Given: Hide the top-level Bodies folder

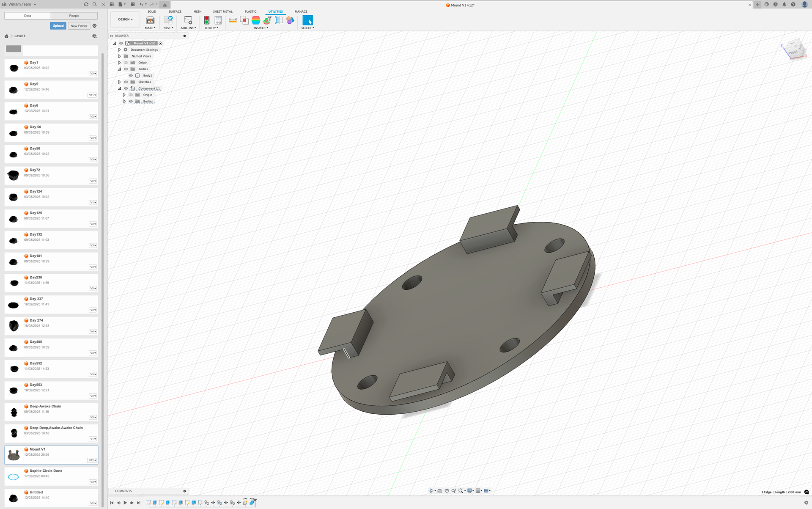Looking at the screenshot, I should (126, 69).
